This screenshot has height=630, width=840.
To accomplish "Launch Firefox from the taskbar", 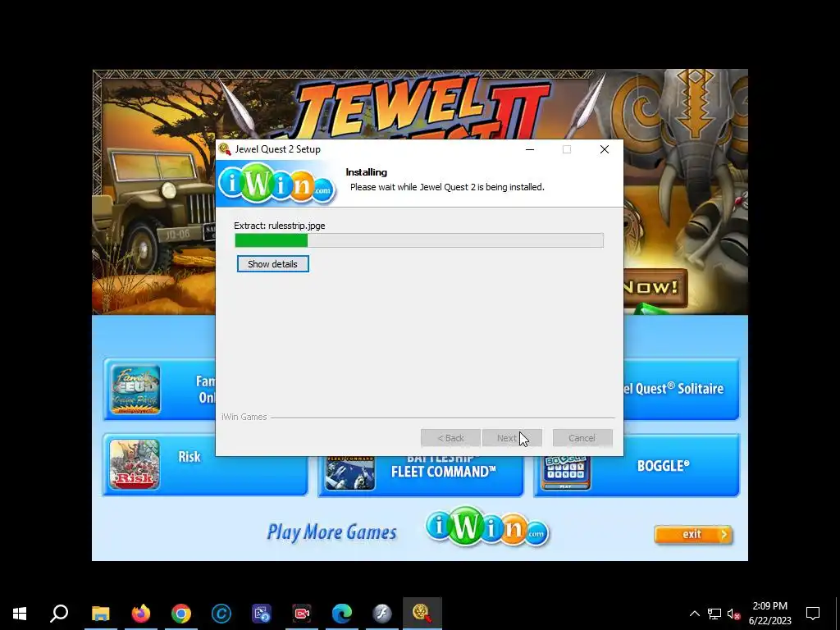I will pyautogui.click(x=141, y=614).
